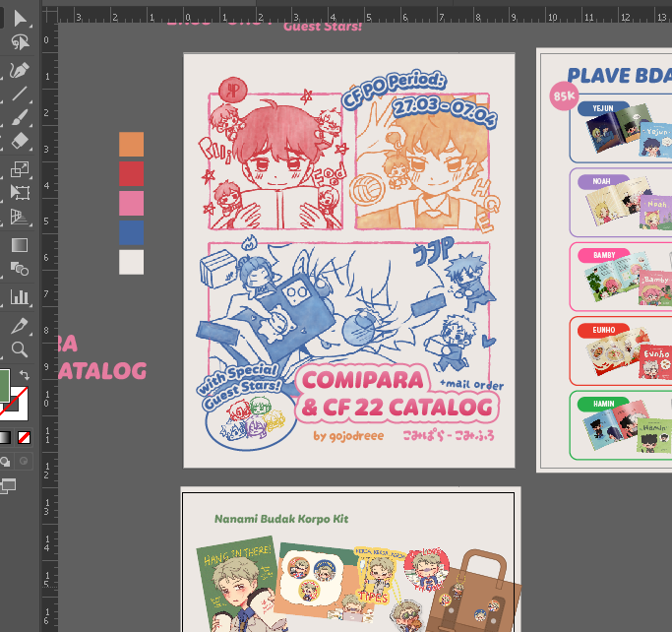672x632 pixels.
Task: Click the '27.03 - 07.04' date text
Action: point(445,111)
